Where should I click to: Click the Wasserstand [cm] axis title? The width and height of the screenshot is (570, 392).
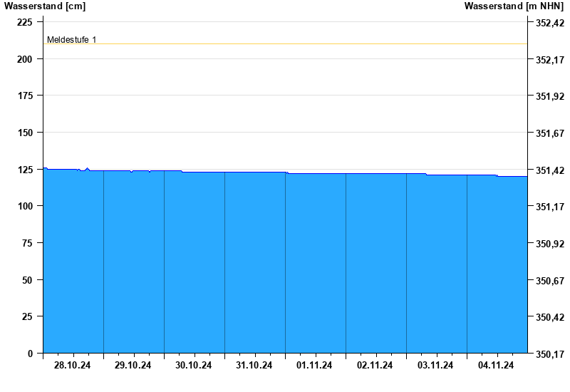pyautogui.click(x=44, y=6)
